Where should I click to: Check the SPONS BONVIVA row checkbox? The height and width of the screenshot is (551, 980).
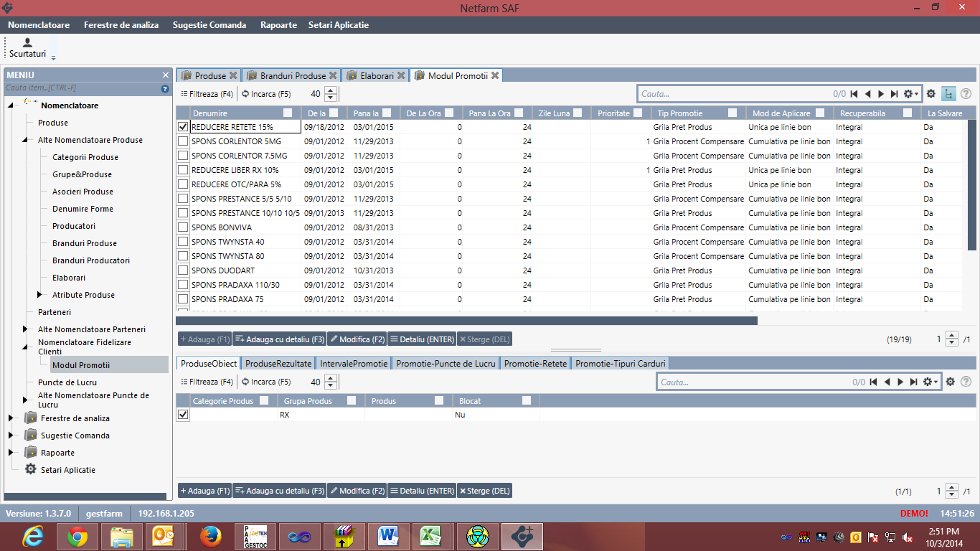pyautogui.click(x=183, y=227)
